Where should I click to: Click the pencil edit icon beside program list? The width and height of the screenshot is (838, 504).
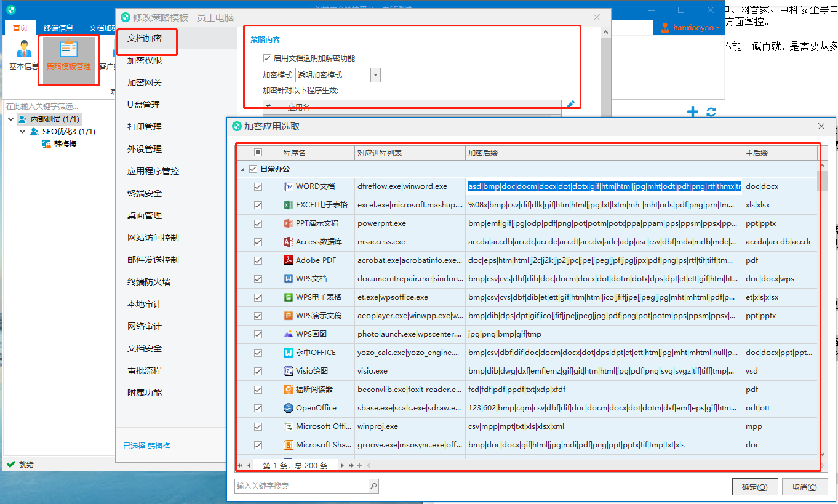570,105
